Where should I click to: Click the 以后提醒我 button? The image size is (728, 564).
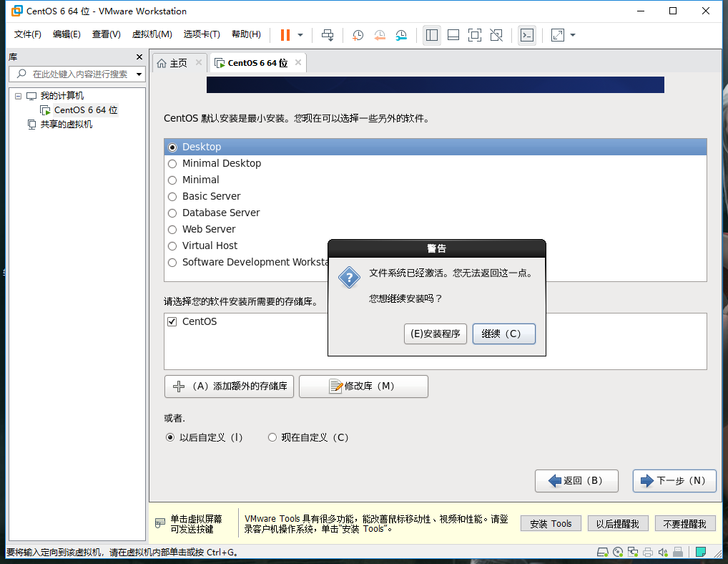617,524
